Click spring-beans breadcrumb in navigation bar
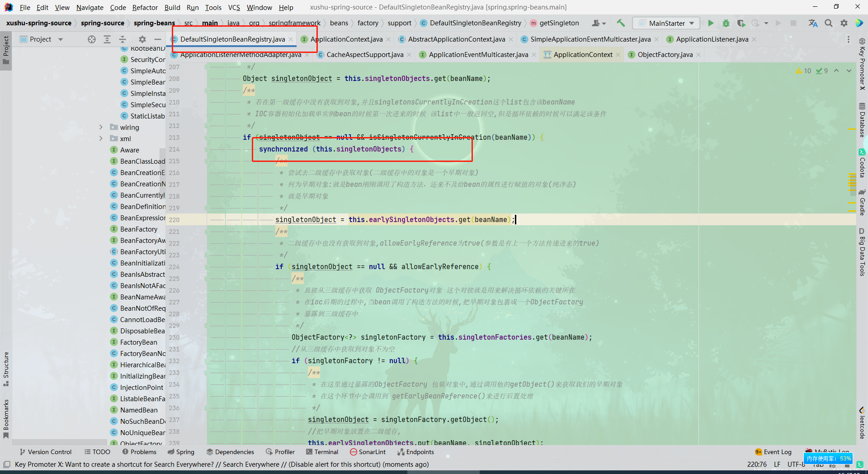The height and width of the screenshot is (474, 868). tap(154, 23)
